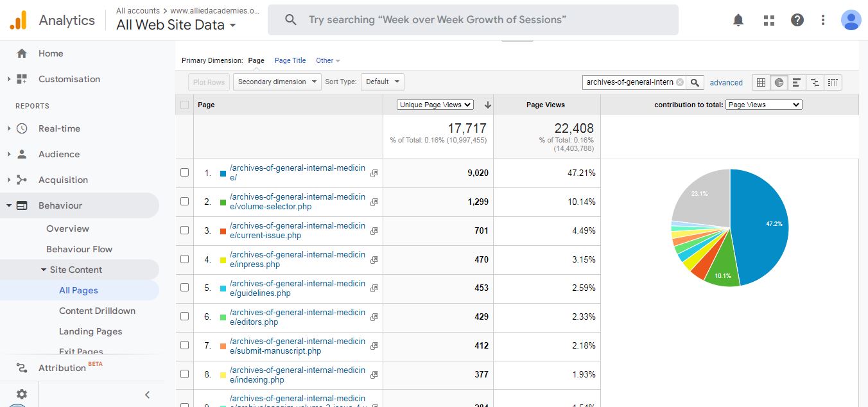The width and height of the screenshot is (868, 407).
Task: Open Landing Pages report in sidebar
Action: click(x=91, y=331)
